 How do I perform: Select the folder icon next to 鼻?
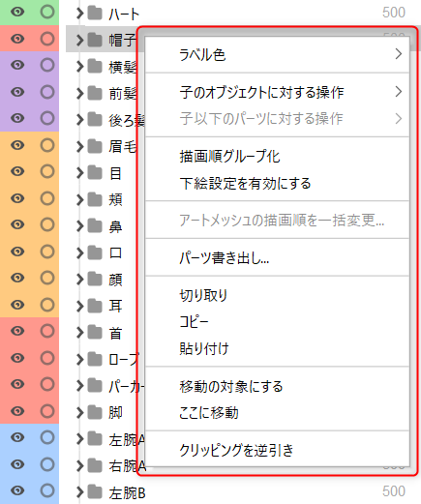95,225
